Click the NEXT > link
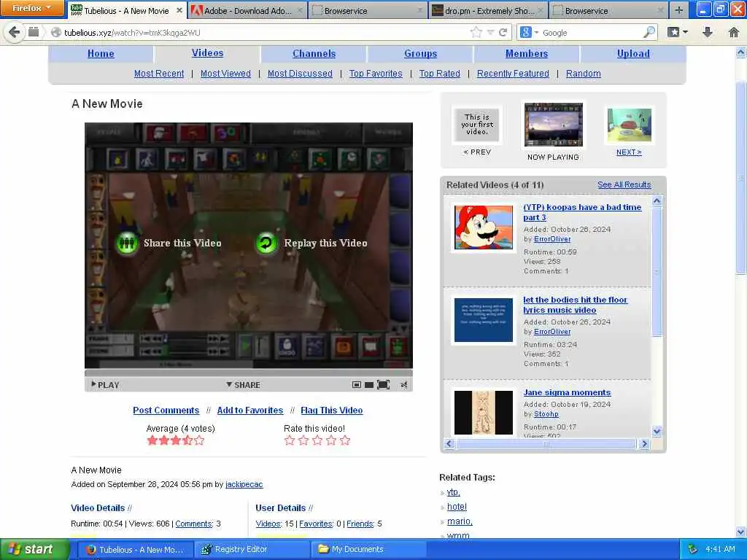This screenshot has width=747, height=560. pyautogui.click(x=629, y=152)
